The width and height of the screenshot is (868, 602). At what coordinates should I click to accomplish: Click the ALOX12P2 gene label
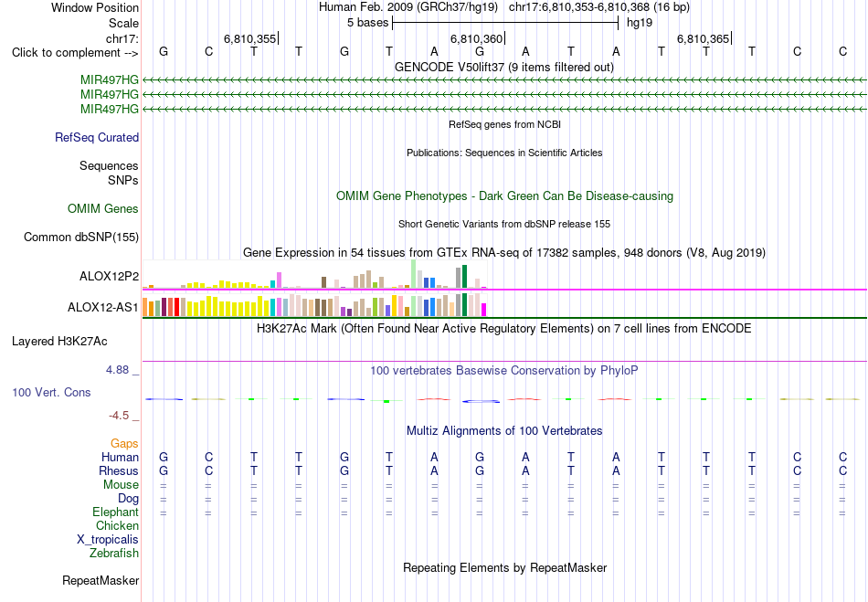(109, 276)
